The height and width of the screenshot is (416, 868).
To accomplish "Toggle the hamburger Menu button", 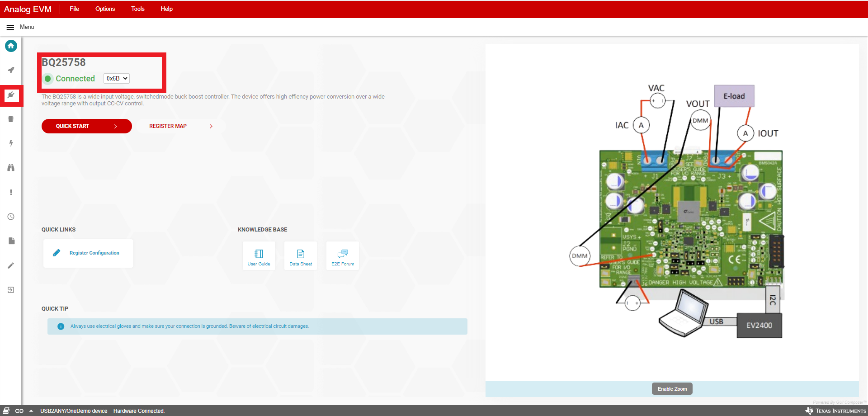I will (x=10, y=27).
